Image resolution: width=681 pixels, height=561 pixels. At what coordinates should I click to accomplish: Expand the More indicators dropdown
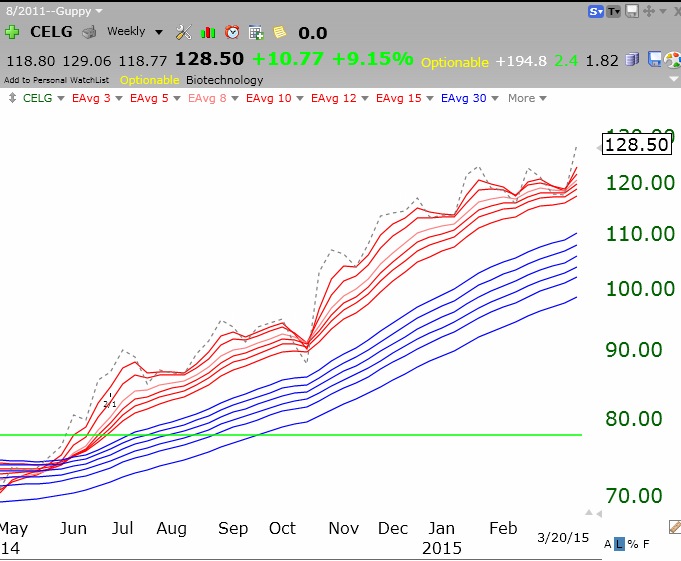[x=543, y=99]
